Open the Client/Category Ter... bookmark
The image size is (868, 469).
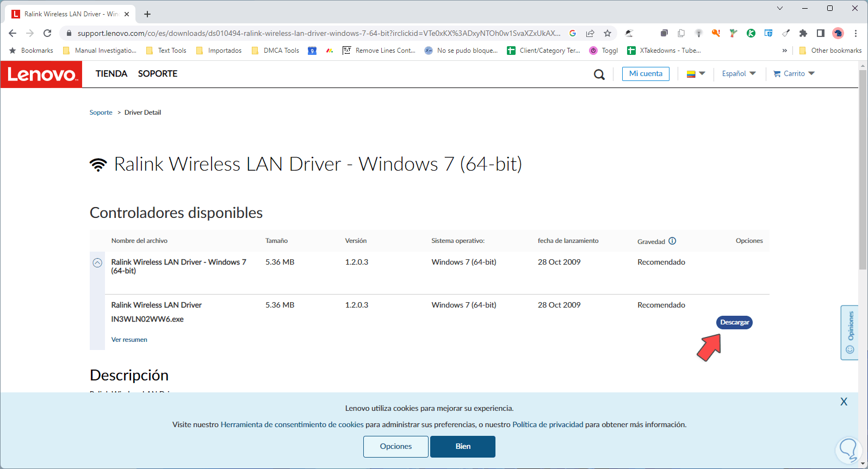(544, 51)
